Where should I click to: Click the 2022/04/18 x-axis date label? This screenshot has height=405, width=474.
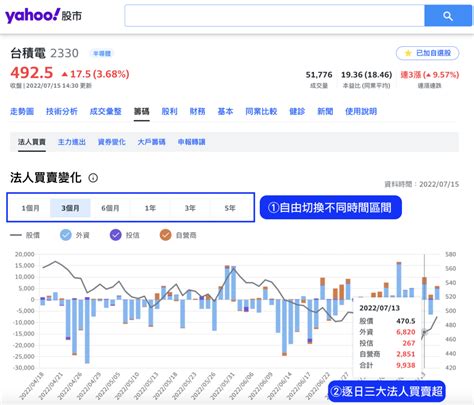[32, 386]
